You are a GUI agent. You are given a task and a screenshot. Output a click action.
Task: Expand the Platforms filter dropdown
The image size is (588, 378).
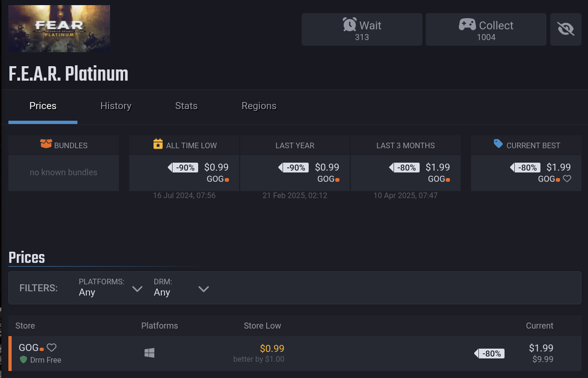[111, 288]
